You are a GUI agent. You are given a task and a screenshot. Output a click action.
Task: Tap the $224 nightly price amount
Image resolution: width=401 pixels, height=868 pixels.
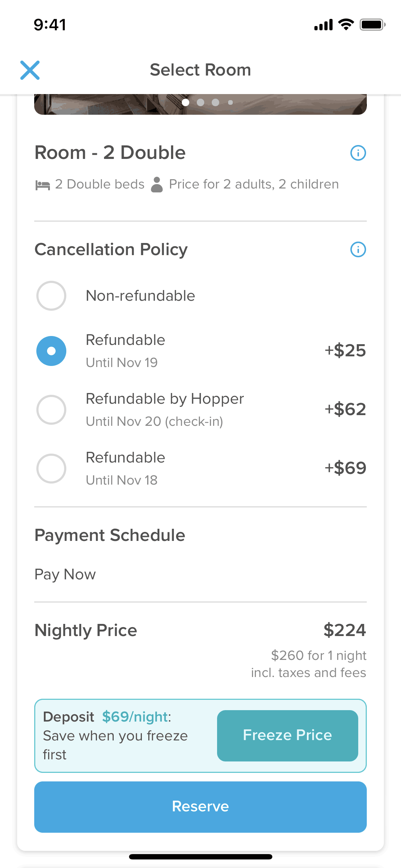pyautogui.click(x=344, y=630)
